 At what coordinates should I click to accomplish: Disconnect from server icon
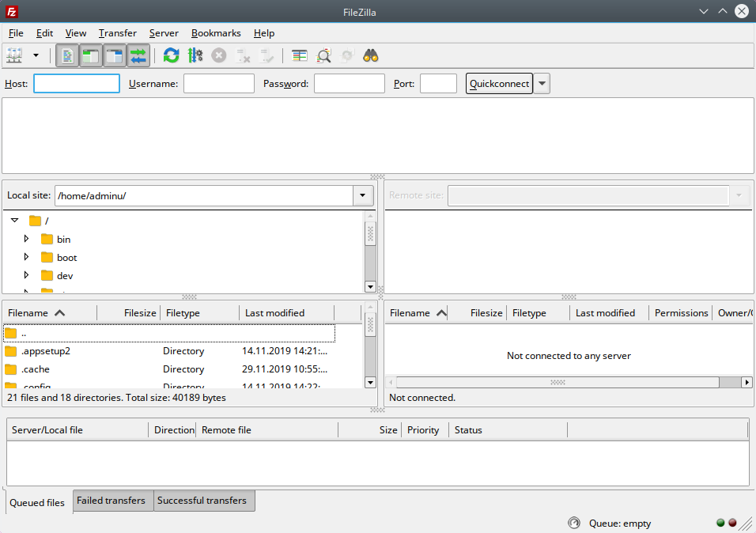pos(243,55)
